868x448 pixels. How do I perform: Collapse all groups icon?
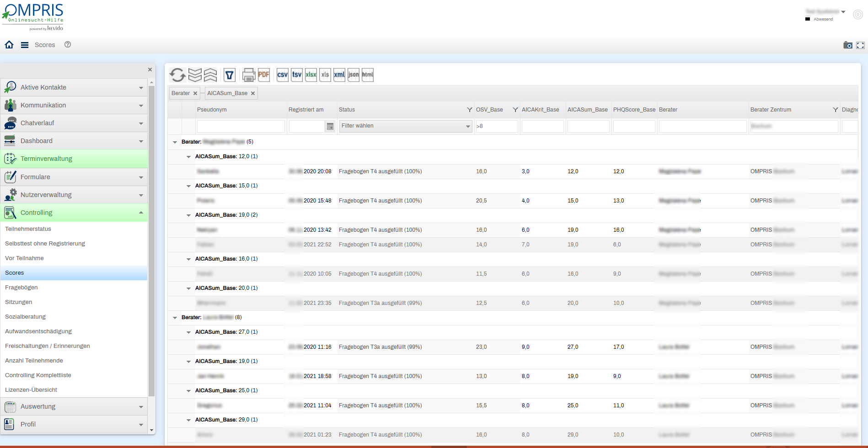pos(210,75)
